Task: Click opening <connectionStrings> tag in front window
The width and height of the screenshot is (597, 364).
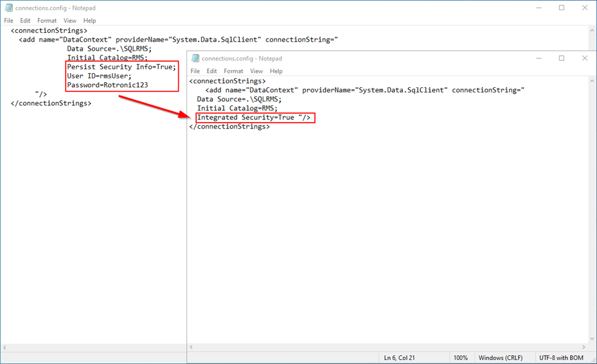Action: coord(227,81)
